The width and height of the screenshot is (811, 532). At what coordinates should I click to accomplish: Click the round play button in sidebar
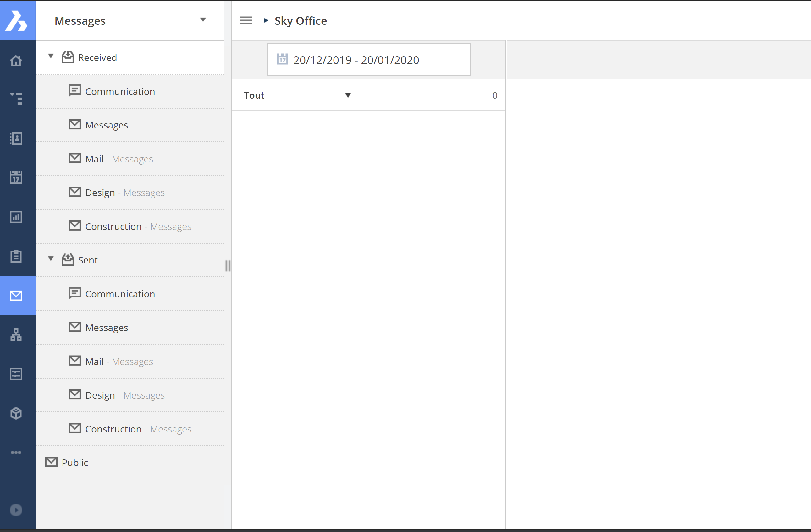click(16, 510)
